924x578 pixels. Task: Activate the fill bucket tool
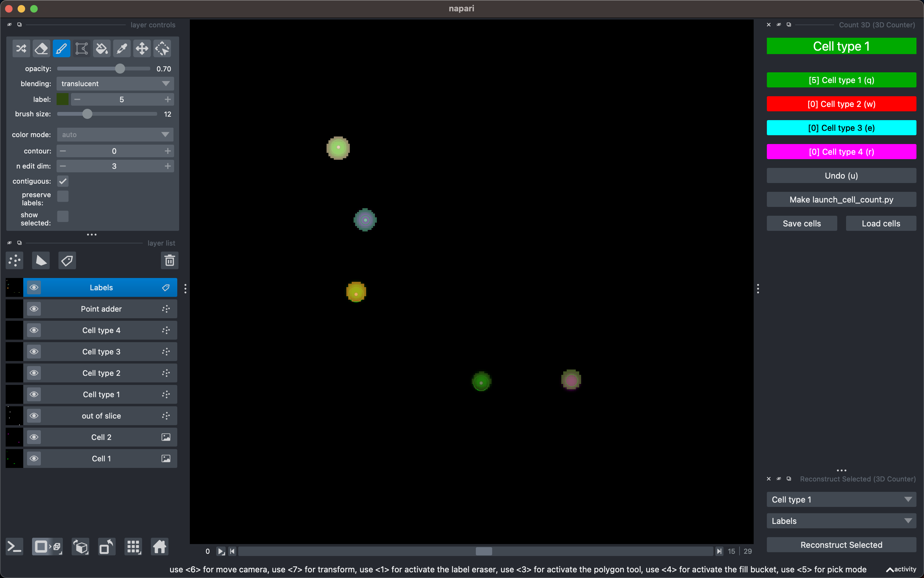pyautogui.click(x=102, y=48)
